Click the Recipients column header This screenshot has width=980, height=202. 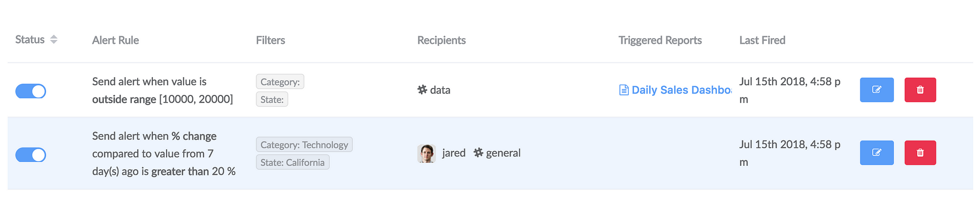tap(441, 40)
